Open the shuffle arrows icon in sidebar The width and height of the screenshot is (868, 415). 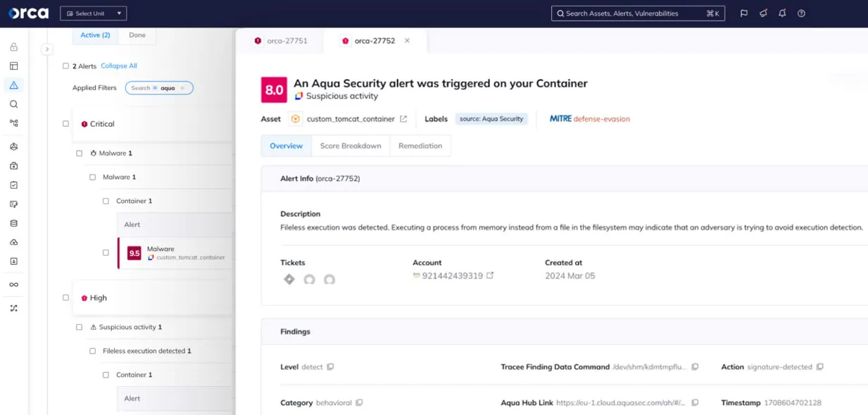pyautogui.click(x=13, y=308)
